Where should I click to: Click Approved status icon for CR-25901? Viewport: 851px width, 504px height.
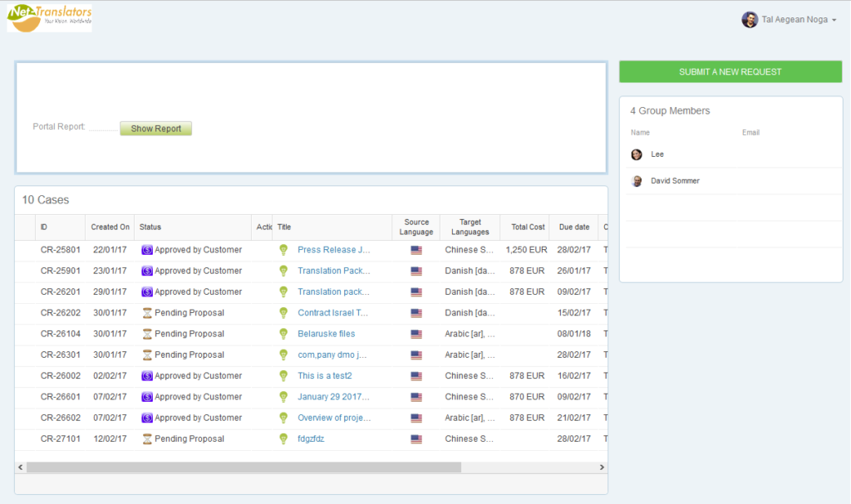(x=147, y=271)
